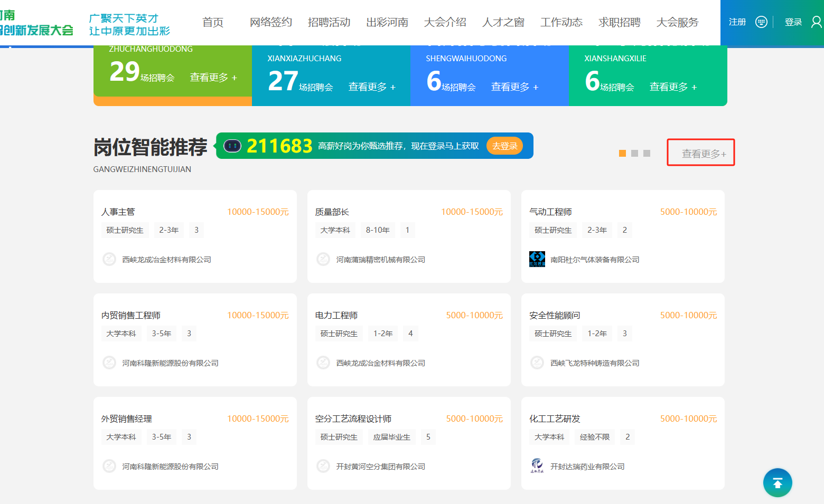Screen dimensions: 824x504
Task: Click 南阳杜尔气体装备 company logo
Action: [x=537, y=259]
